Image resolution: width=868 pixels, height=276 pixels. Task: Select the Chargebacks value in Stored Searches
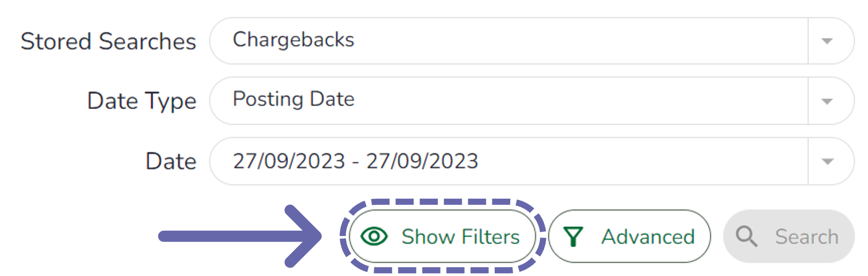pyautogui.click(x=293, y=40)
